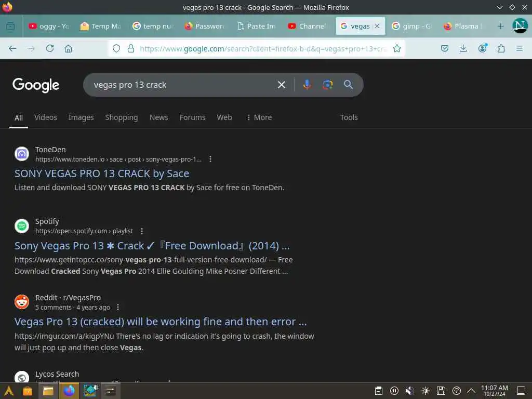This screenshot has width=532, height=399.
Task: Go to the Google logo homepage
Action: (36, 85)
